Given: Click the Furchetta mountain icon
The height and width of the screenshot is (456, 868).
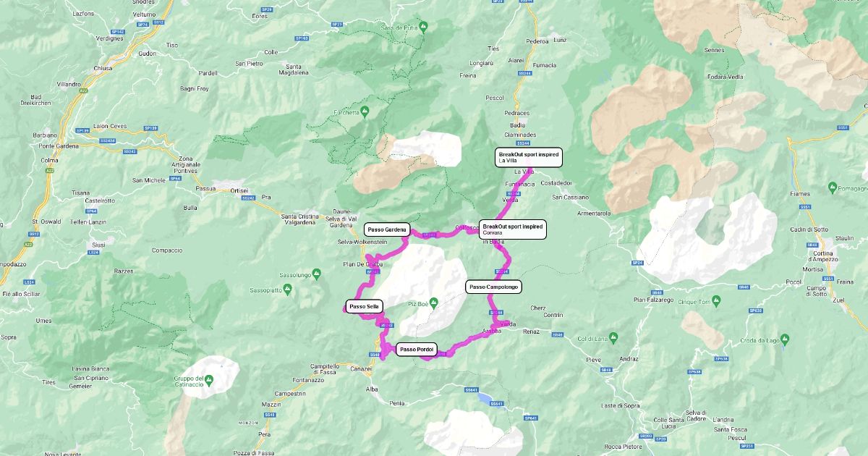Looking at the screenshot, I should [x=365, y=111].
